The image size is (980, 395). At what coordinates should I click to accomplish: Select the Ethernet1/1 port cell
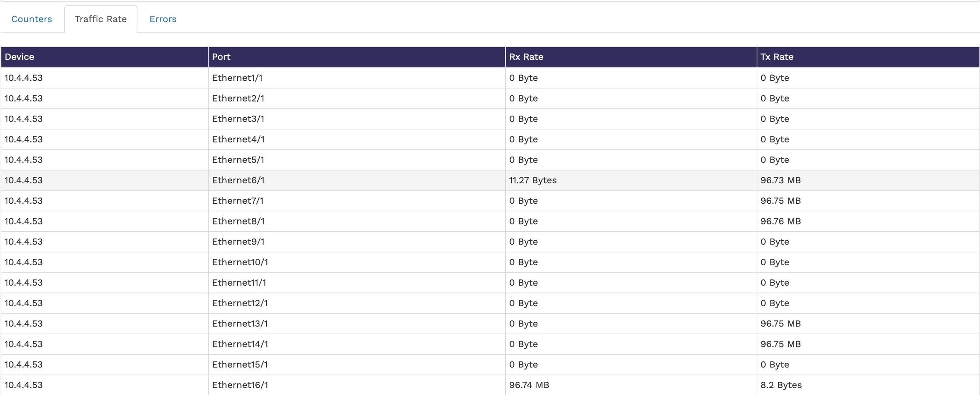coord(237,78)
